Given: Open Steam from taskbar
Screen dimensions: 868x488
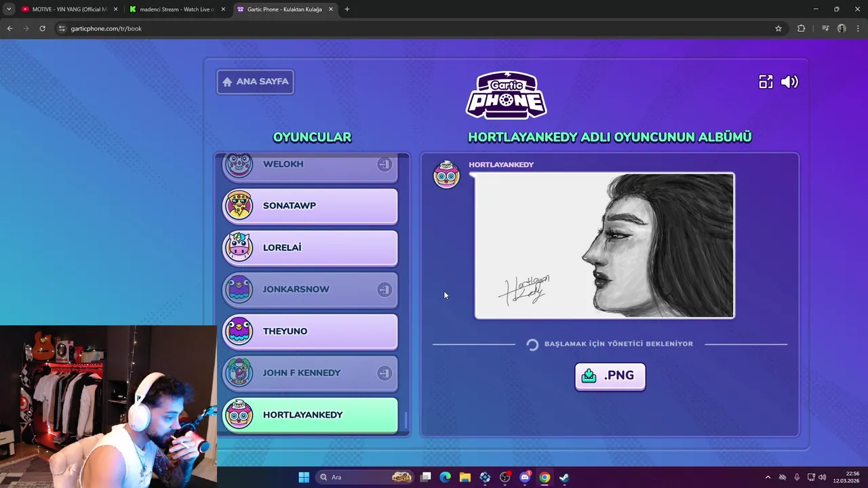Looking at the screenshot, I should tap(564, 477).
